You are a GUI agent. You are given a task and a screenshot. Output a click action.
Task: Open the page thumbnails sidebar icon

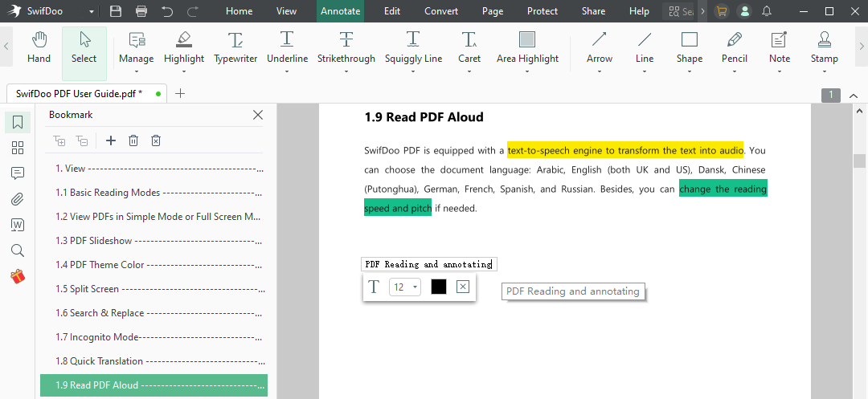pyautogui.click(x=18, y=148)
